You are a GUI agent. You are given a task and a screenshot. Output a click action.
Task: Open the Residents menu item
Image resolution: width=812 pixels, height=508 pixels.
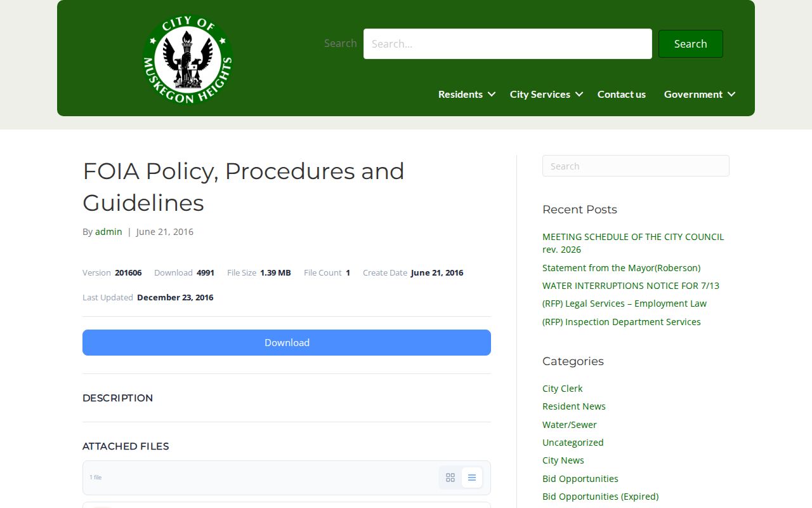(461, 94)
